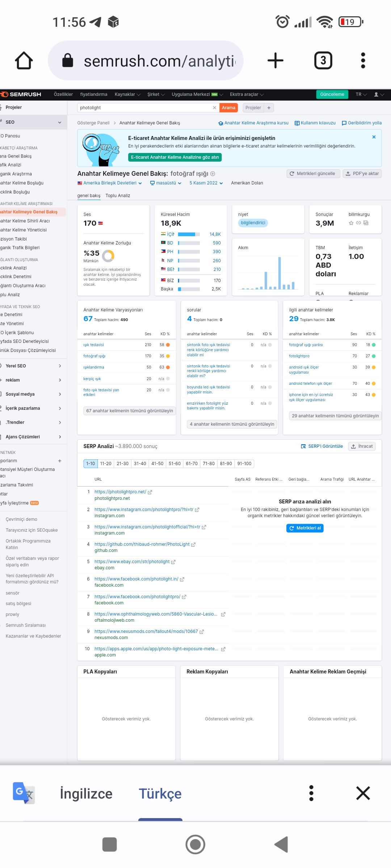391x868 pixels.
Task: Expand the Kaynaklar dropdown menu
Action: [127, 94]
